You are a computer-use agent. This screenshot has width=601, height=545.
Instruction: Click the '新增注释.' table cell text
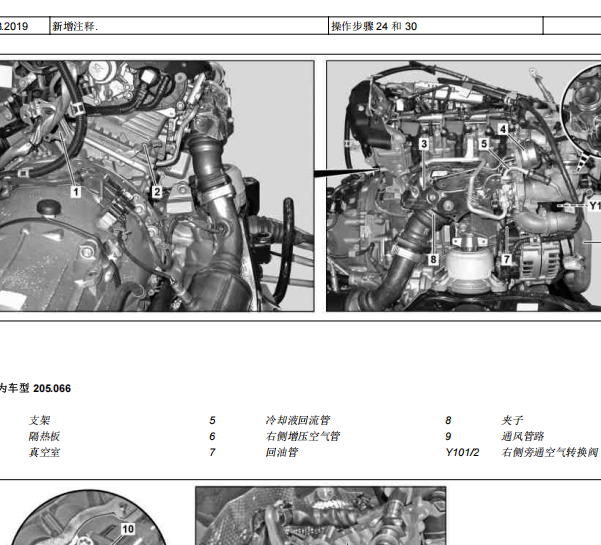tap(75, 26)
